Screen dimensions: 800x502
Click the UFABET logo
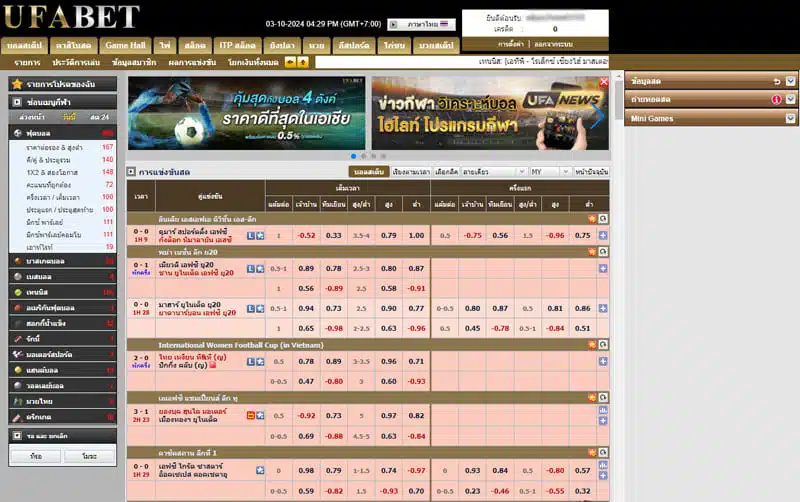[x=71, y=17]
